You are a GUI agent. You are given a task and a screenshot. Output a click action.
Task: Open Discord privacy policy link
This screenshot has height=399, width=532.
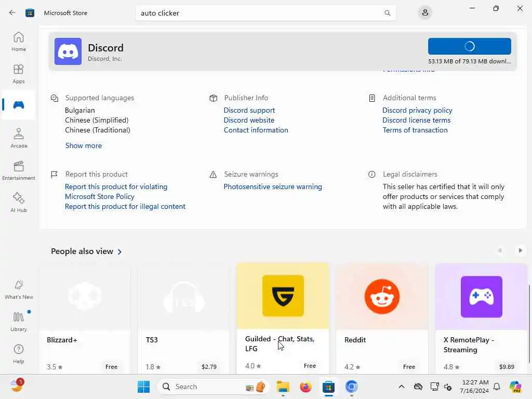(x=417, y=110)
